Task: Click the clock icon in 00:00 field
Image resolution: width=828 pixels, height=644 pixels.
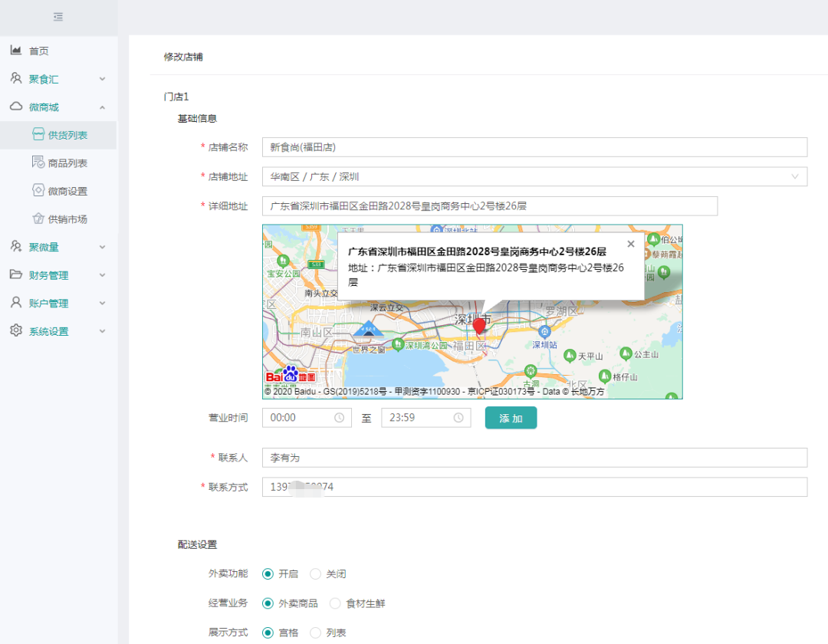Action: pyautogui.click(x=339, y=418)
